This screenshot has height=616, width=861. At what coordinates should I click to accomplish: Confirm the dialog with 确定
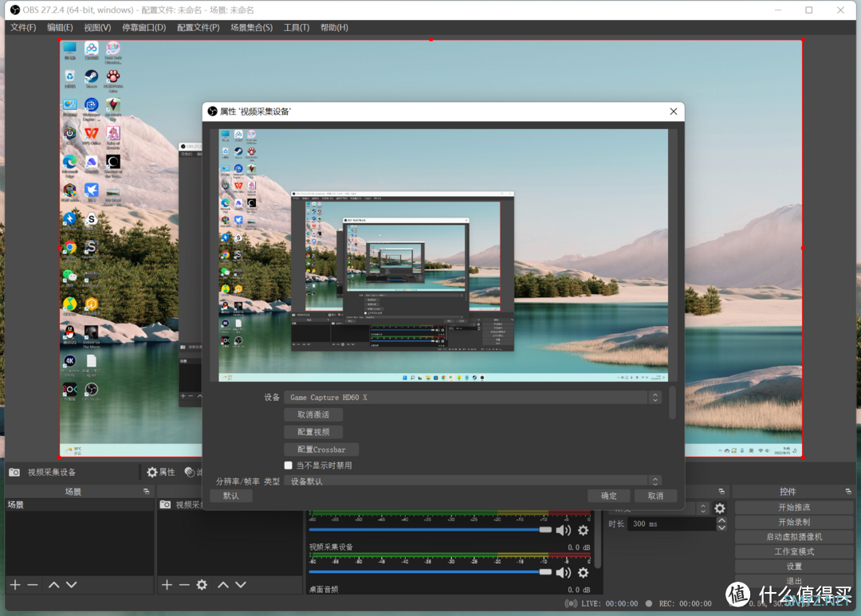pos(608,496)
